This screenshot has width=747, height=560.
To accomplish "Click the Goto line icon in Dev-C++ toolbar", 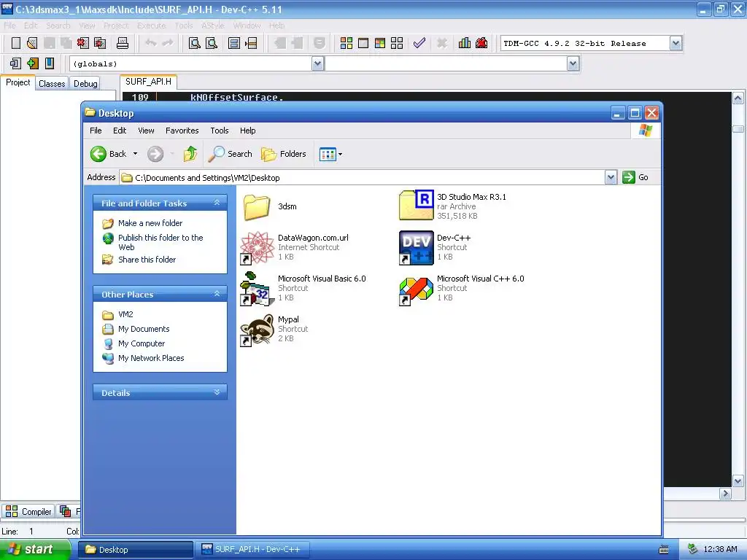I will 251,43.
